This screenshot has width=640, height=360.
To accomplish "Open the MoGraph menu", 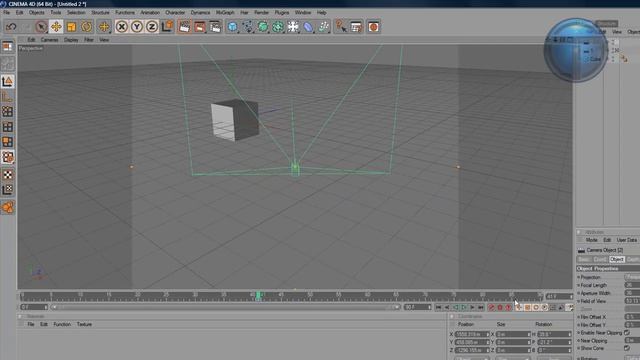I will point(225,13).
